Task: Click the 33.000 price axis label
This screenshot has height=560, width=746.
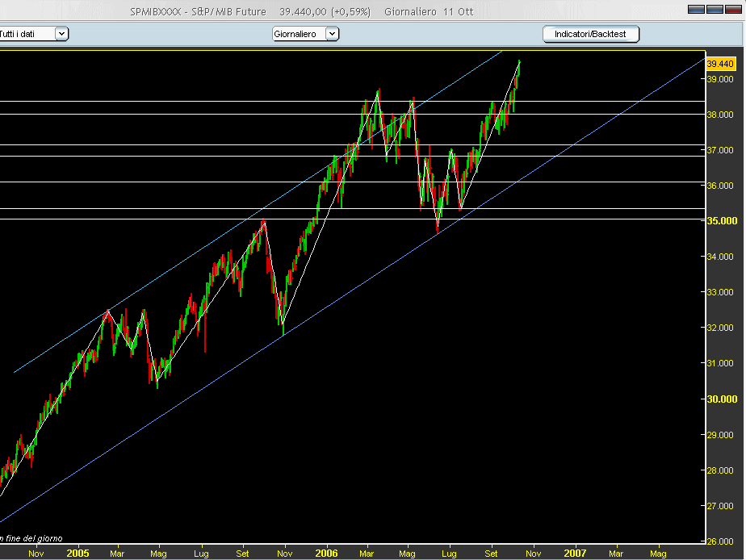Action: click(720, 292)
